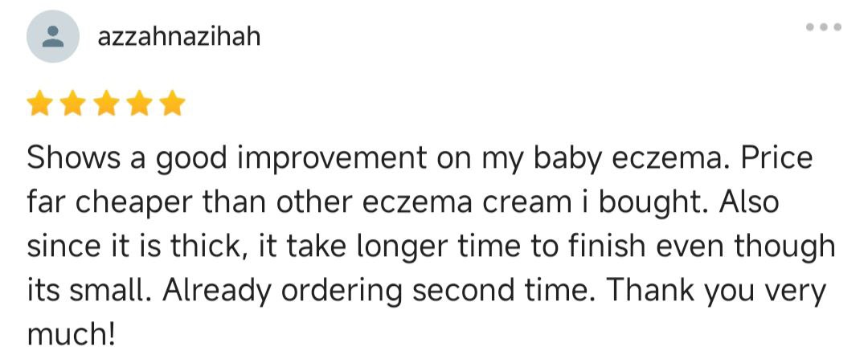Click the final word "much!" of the review
Viewport: 868px width, 363px height.
coord(71,334)
